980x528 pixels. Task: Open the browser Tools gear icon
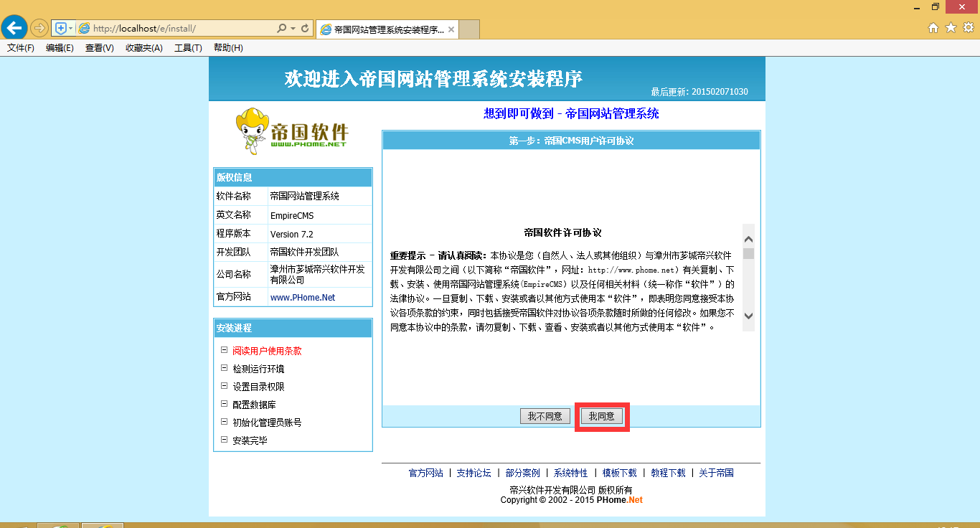coord(968,28)
